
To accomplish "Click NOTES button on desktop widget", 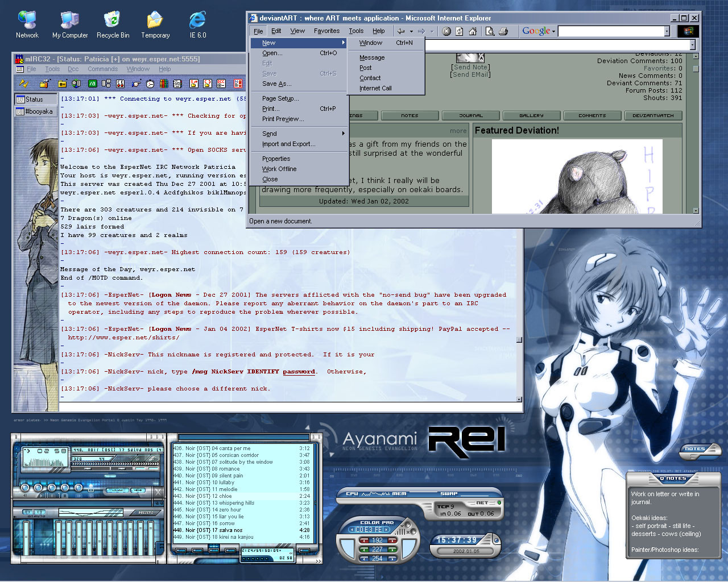I will [x=694, y=449].
